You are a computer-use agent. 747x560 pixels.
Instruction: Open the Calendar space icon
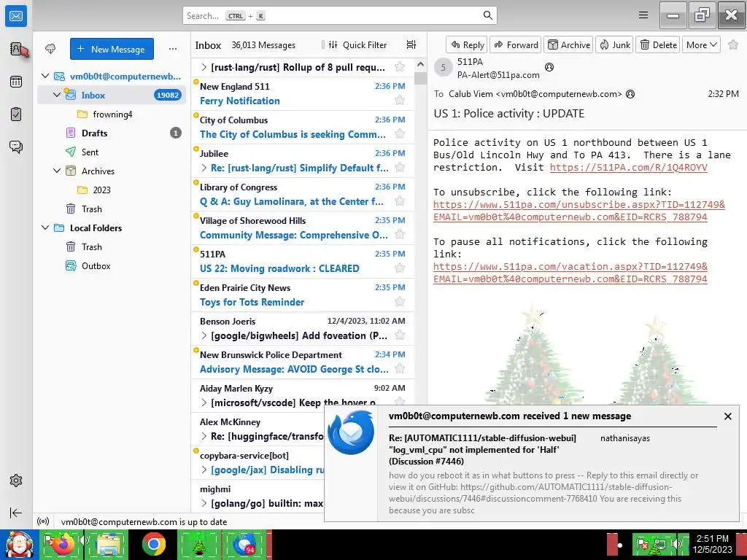coord(16,82)
